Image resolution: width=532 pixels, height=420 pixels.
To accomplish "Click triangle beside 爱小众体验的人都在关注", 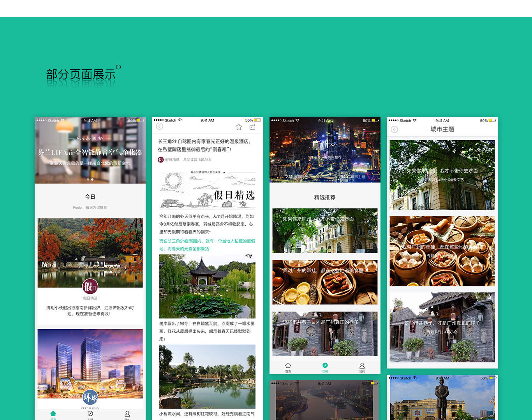I will click(224, 172).
